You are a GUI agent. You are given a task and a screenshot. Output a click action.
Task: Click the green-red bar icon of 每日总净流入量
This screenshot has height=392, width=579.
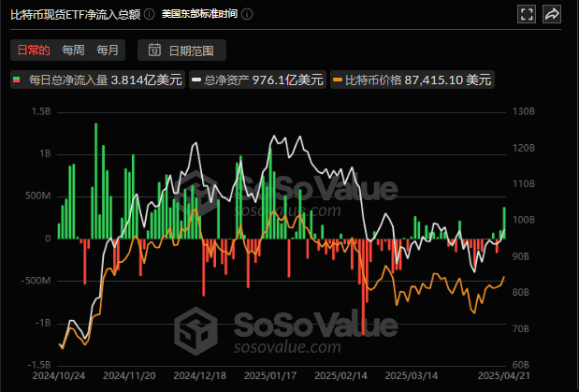pyautogui.click(x=16, y=80)
